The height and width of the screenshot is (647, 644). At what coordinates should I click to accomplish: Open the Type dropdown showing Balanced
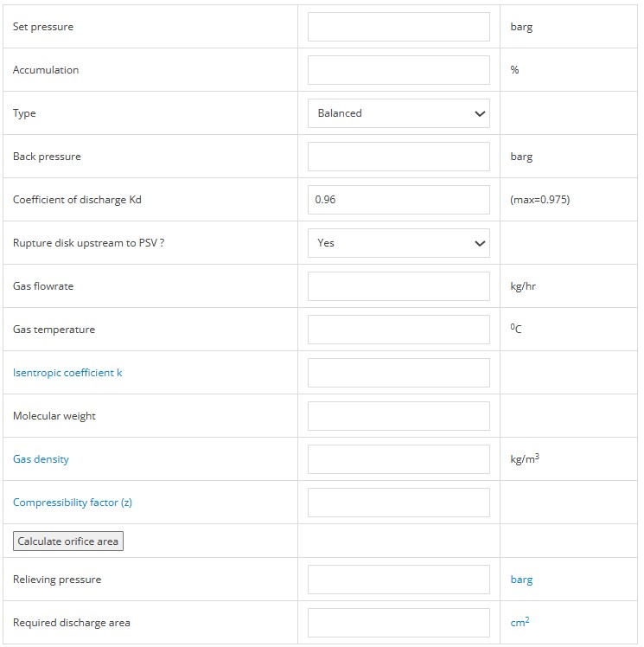coord(399,113)
